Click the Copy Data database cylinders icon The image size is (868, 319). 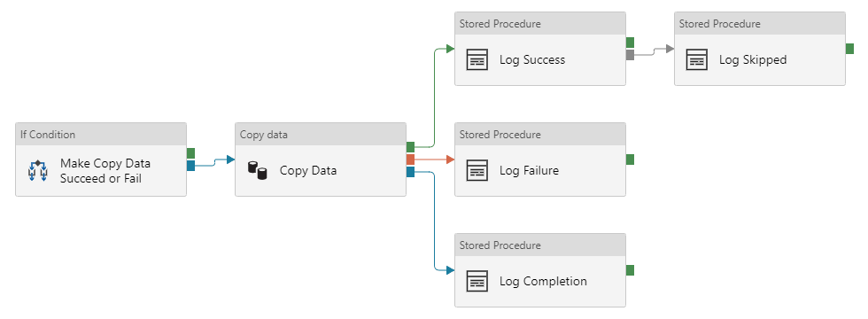257,170
